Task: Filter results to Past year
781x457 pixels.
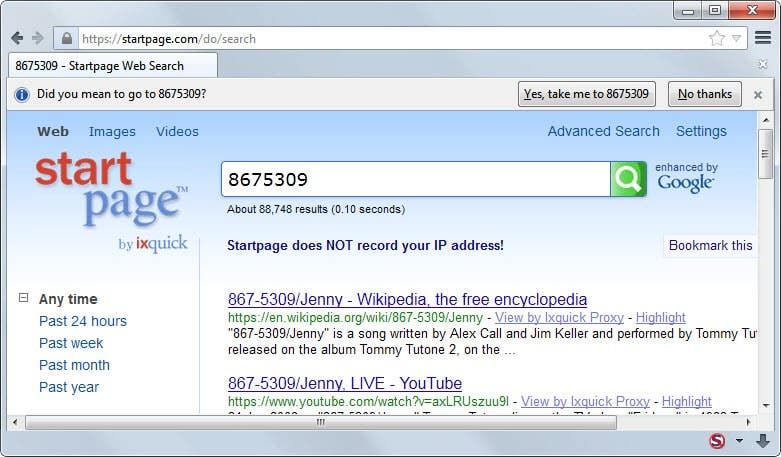Action: click(69, 387)
